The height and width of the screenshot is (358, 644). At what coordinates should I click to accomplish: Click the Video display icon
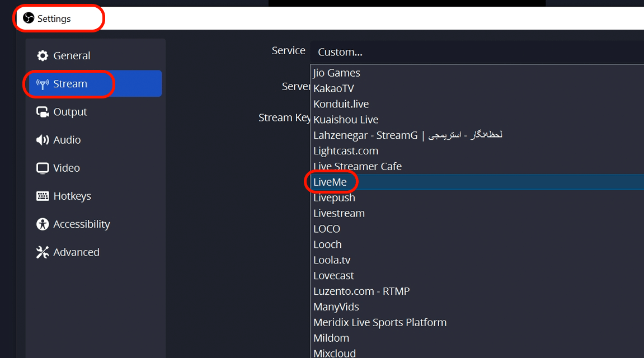point(43,168)
